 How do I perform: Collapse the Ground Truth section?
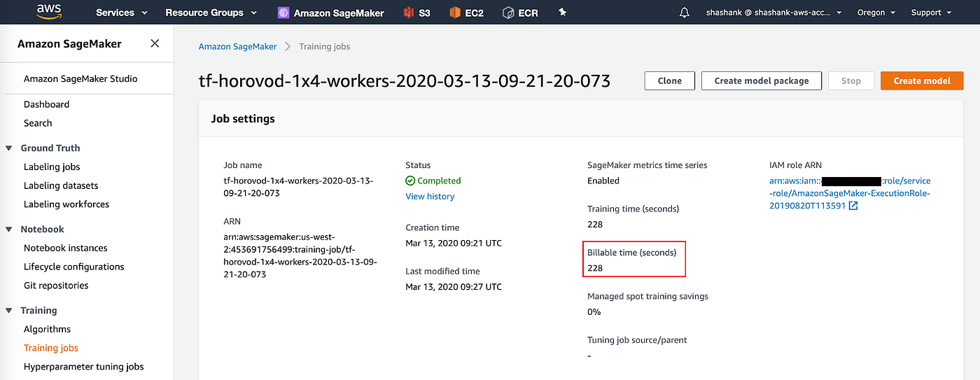click(9, 148)
